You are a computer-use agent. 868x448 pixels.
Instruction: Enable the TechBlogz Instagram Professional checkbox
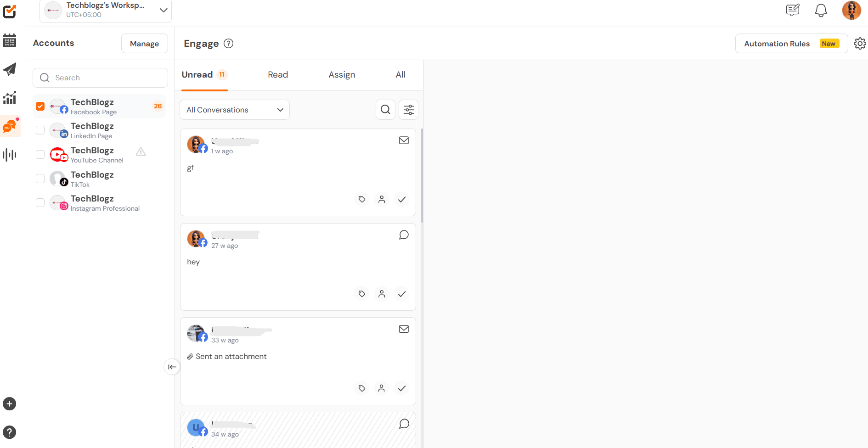coord(40,202)
